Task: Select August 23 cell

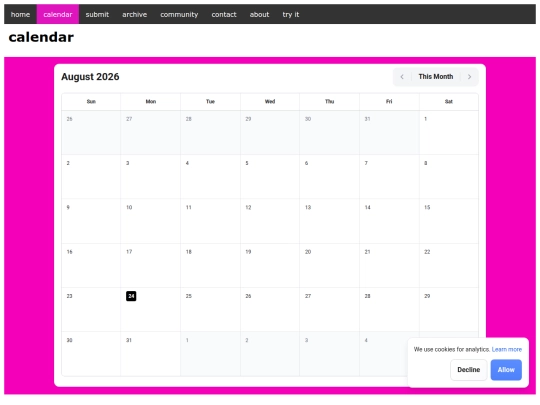Action: pos(91,310)
